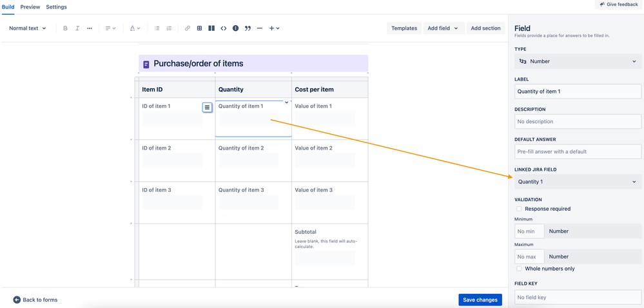Insert a column layout
This screenshot has width=644, height=308.
pyautogui.click(x=211, y=28)
